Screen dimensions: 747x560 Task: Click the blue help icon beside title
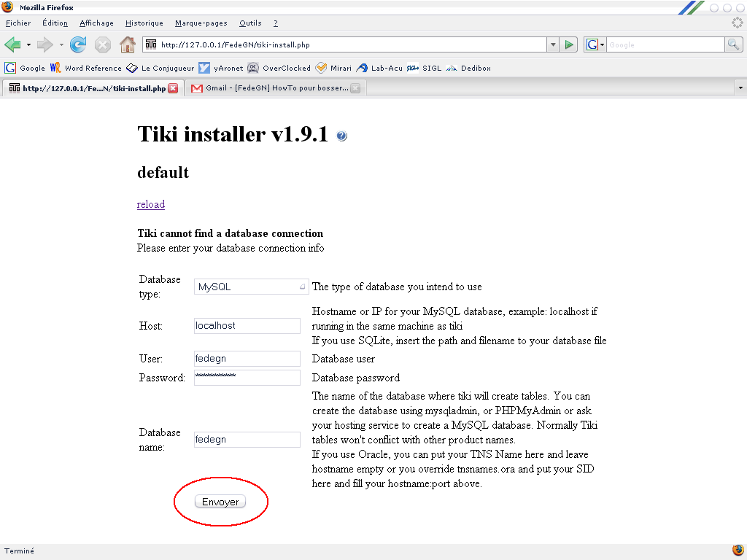pos(342,136)
